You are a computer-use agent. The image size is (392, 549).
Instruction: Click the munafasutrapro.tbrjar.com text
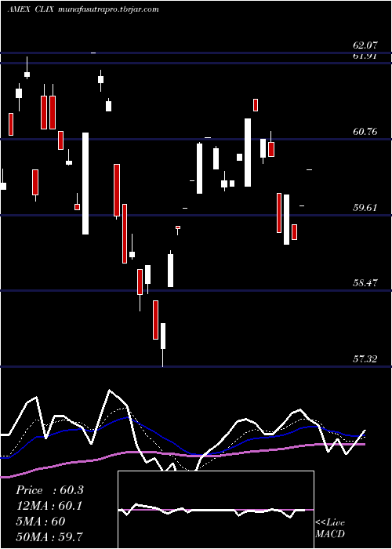109,9
